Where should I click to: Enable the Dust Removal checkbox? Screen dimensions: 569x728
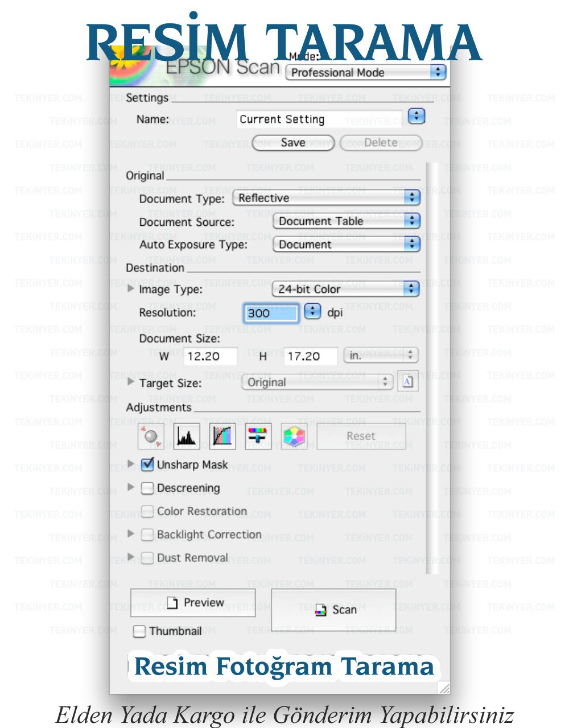147,558
